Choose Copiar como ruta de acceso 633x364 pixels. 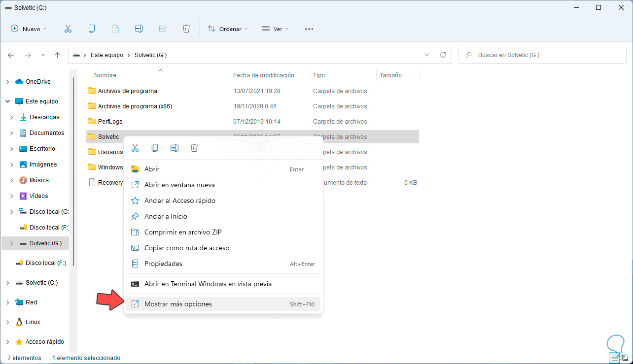click(223, 248)
